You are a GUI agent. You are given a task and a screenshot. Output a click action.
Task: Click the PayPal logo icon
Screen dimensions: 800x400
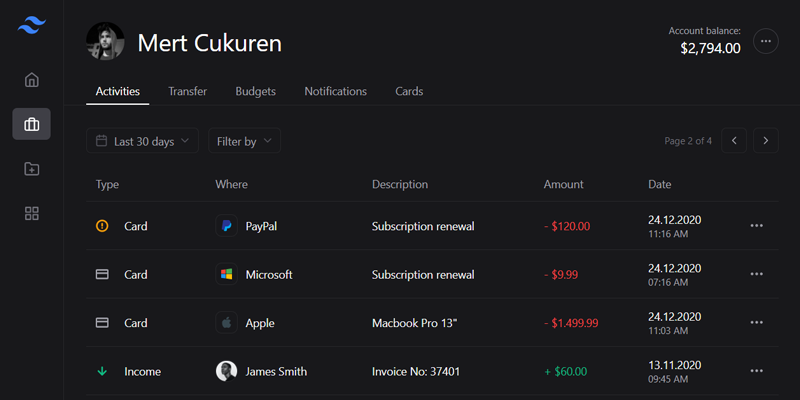[x=226, y=226]
